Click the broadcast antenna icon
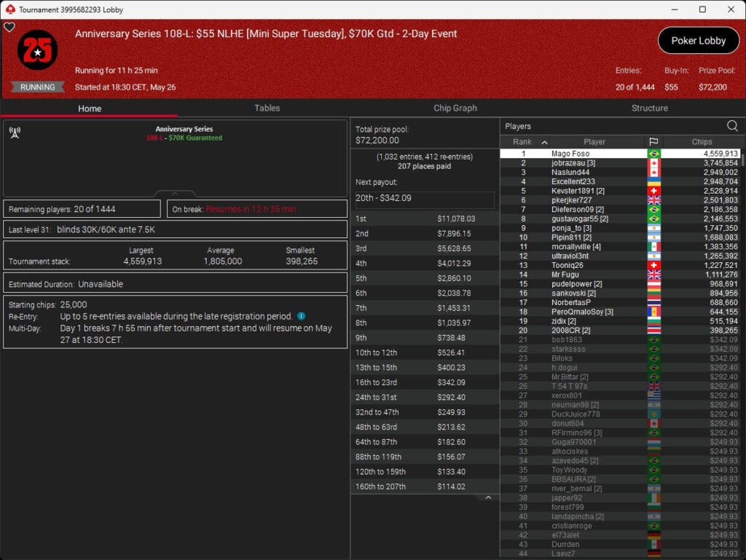 (15, 133)
